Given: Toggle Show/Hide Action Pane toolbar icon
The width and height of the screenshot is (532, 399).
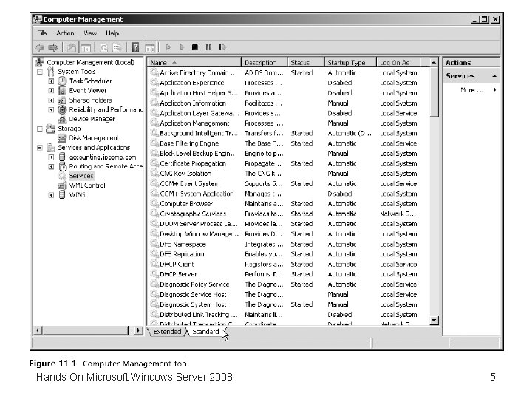Looking at the screenshot, I should 149,47.
